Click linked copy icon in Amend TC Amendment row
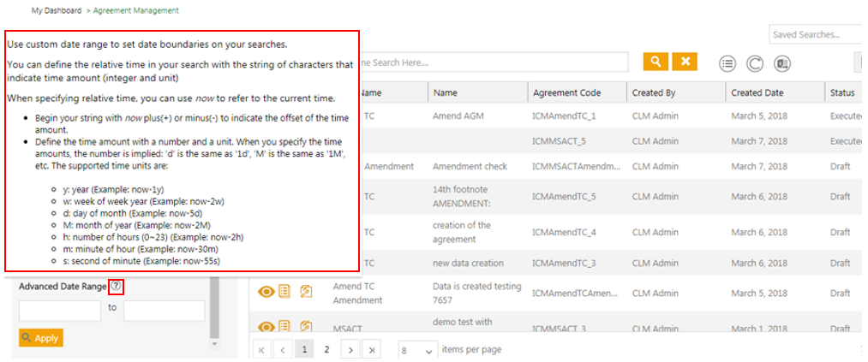The height and width of the screenshot is (362, 868). 306,293
